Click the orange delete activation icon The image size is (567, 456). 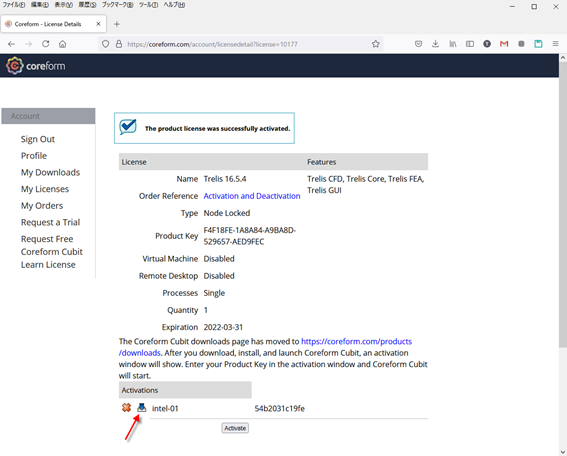126,408
